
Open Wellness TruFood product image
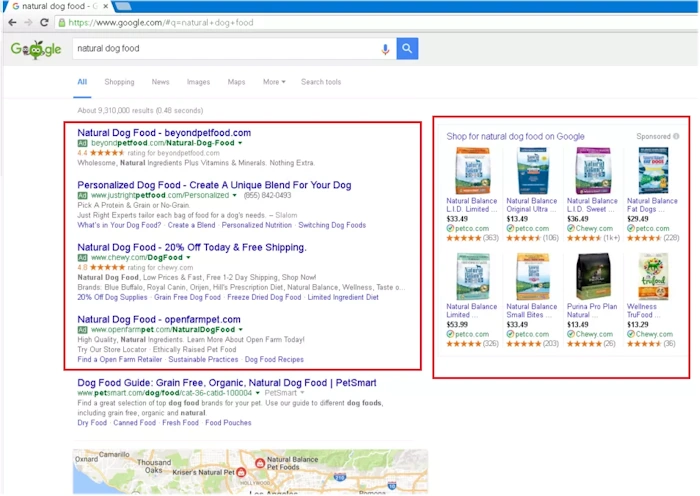tap(653, 276)
